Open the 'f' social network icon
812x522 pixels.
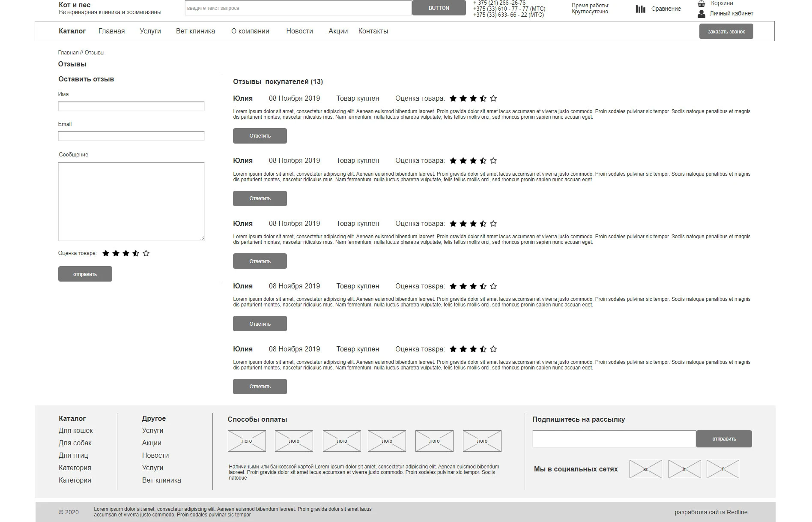723,469
